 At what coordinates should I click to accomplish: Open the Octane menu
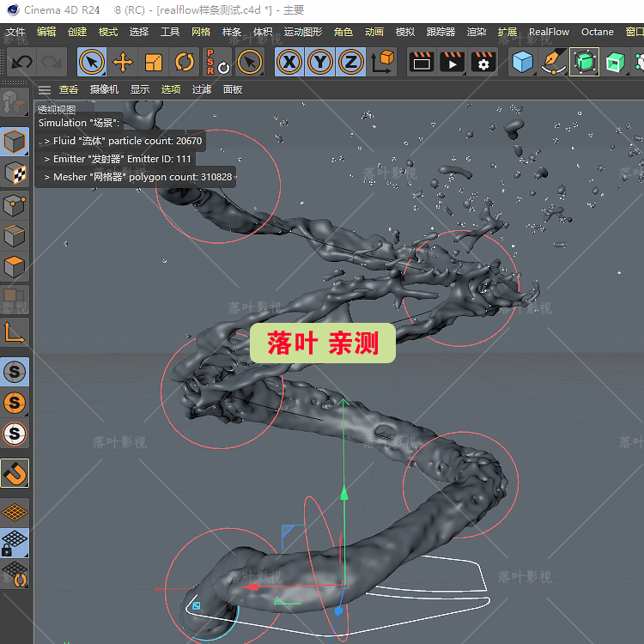click(597, 32)
